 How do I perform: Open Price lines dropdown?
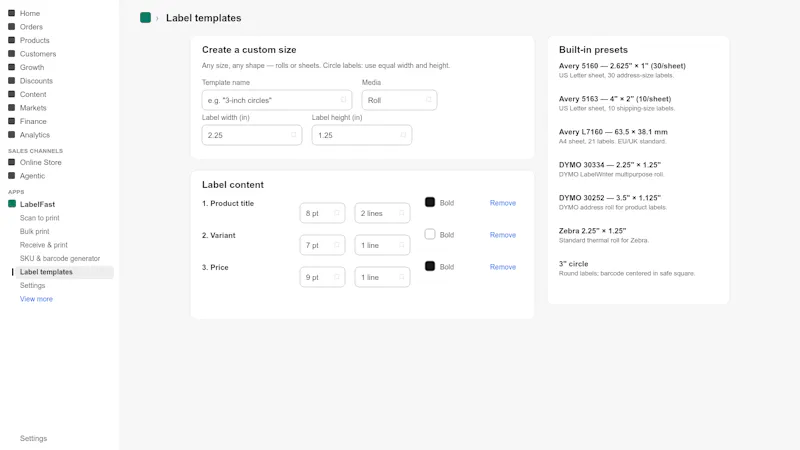(382, 277)
